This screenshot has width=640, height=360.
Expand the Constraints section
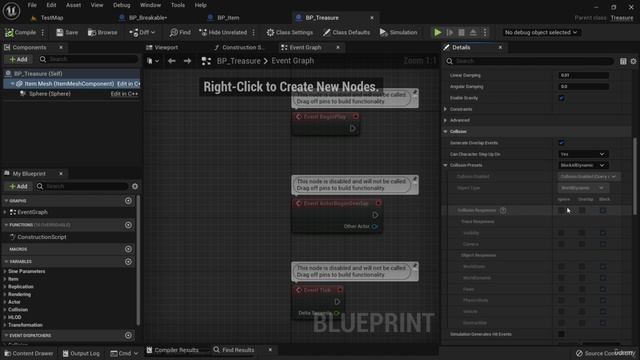(x=446, y=109)
